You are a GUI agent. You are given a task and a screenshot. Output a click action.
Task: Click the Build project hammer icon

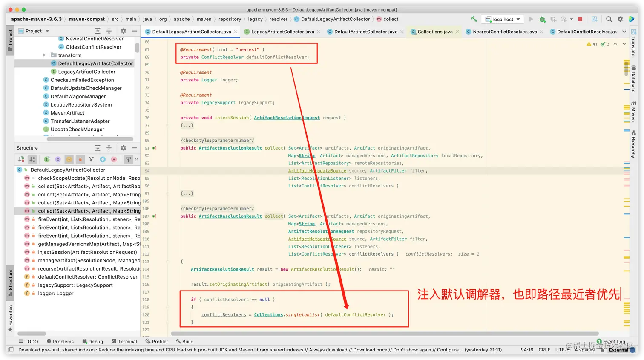click(x=474, y=19)
